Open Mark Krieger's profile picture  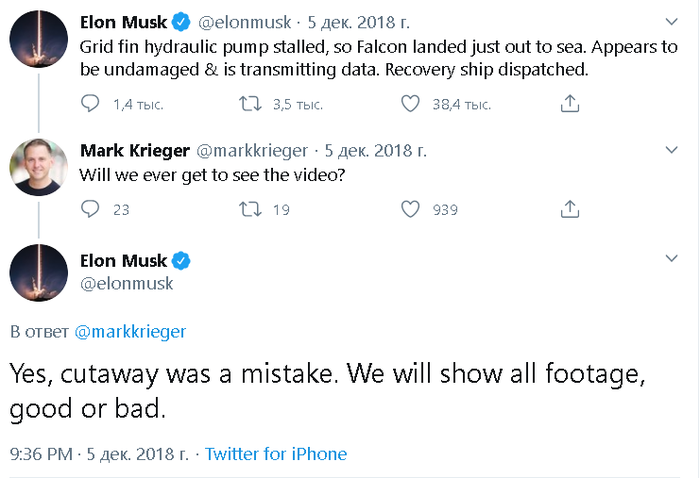(x=38, y=166)
